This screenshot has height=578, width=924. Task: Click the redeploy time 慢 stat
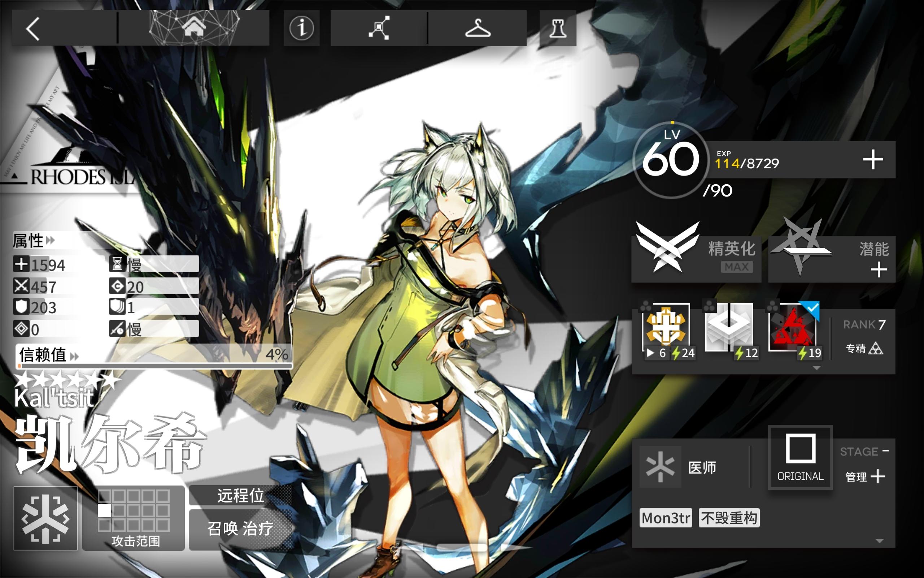154,264
